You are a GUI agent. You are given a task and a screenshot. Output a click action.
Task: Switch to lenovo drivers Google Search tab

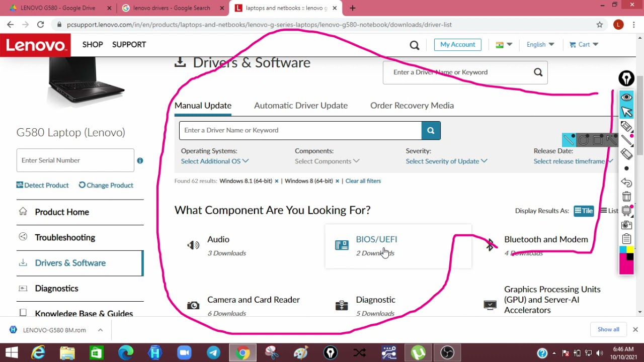click(172, 8)
